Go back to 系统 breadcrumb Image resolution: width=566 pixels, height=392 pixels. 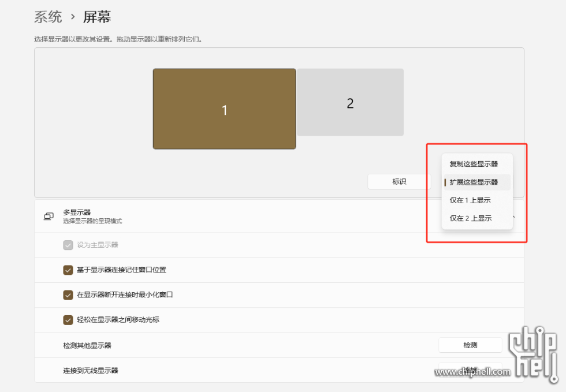click(x=48, y=17)
